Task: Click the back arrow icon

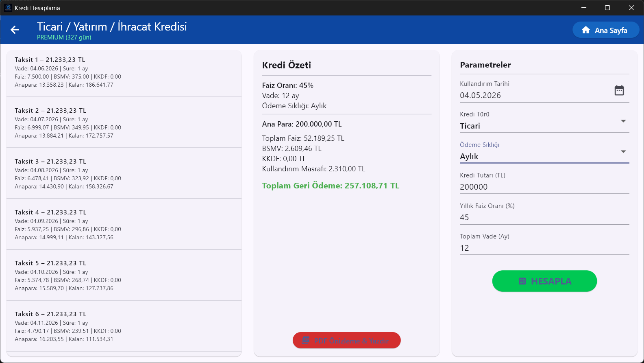Action: coord(15,30)
